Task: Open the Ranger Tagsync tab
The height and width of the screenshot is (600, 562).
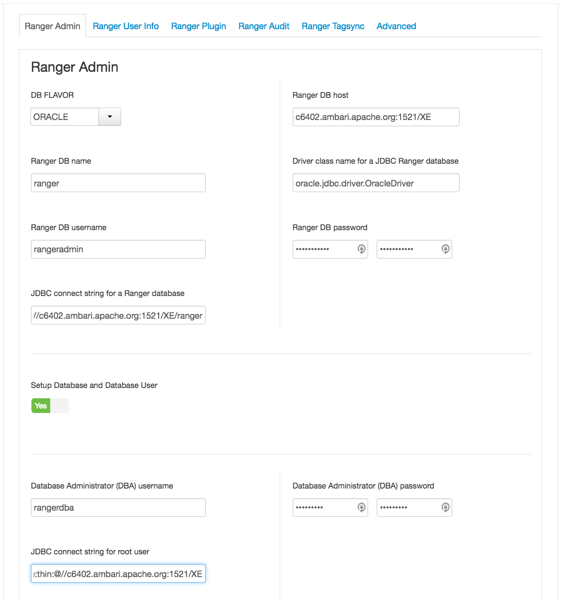Action: (333, 26)
